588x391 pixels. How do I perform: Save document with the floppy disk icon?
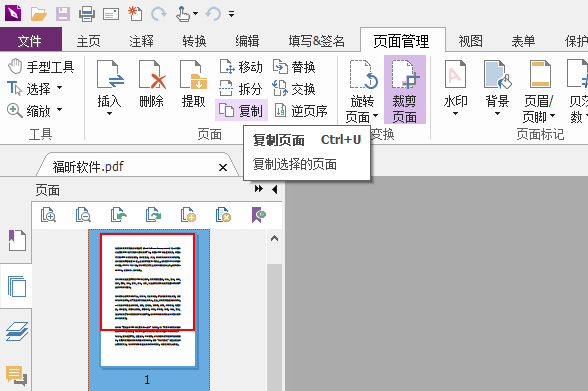[x=63, y=14]
